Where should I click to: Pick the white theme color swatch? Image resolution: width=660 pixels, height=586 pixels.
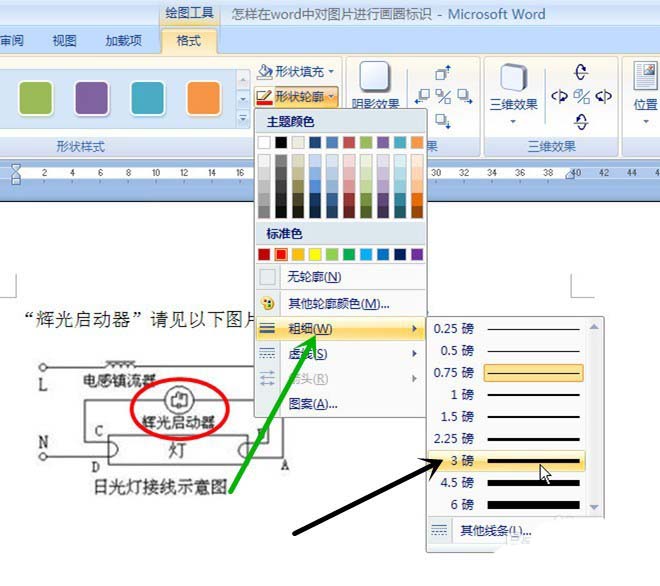[264, 142]
